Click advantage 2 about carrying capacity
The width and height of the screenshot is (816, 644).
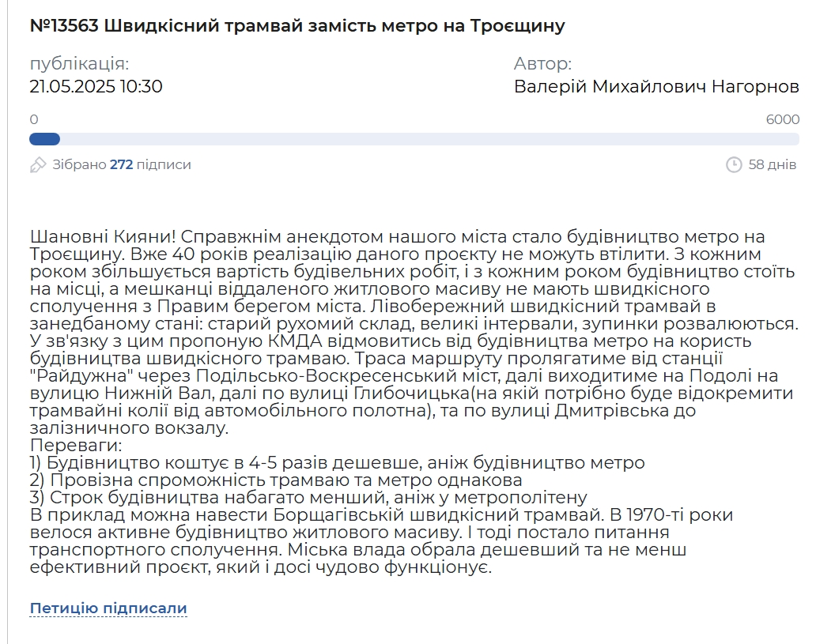click(275, 480)
